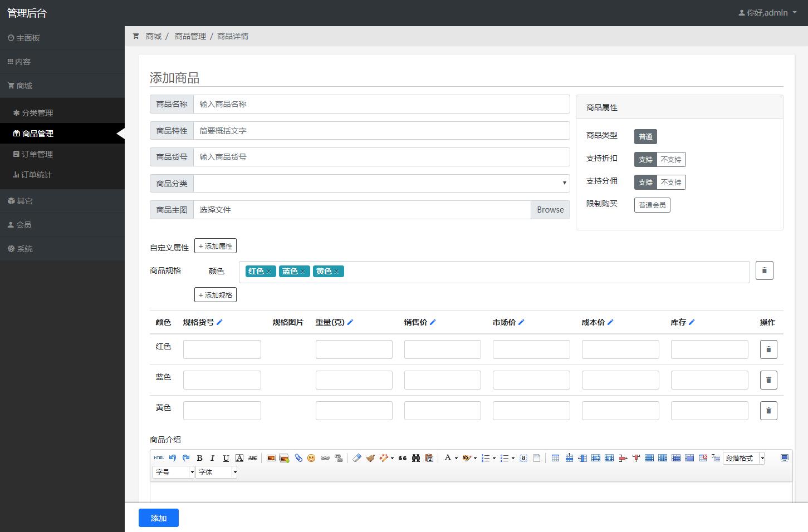Go to 商品管理 breadcrumb link
The width and height of the screenshot is (808, 532).
190,36
